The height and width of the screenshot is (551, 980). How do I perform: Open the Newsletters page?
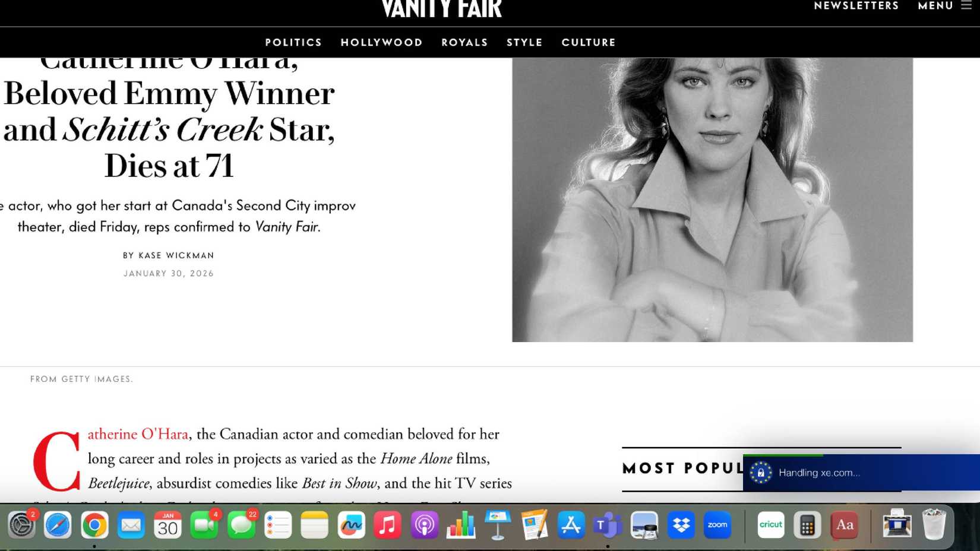tap(856, 6)
